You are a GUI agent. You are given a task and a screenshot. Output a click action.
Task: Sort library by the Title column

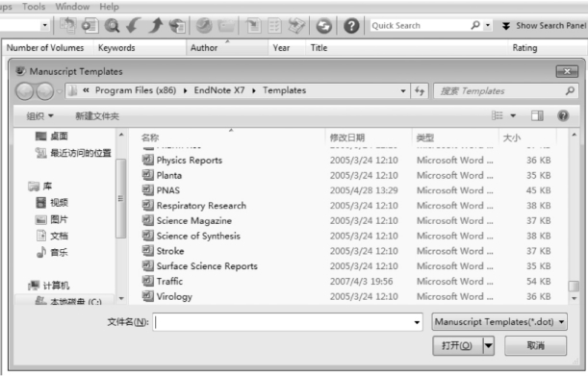(x=406, y=48)
